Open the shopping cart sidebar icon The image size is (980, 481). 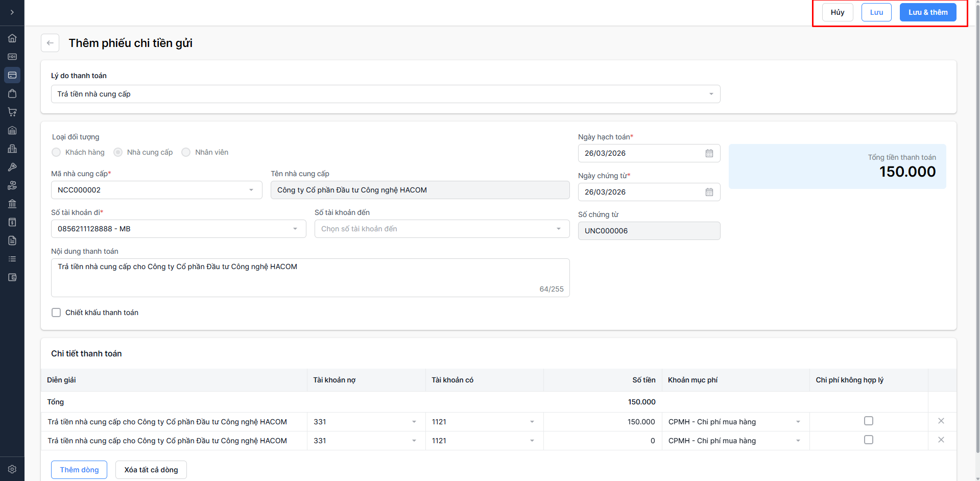point(12,112)
